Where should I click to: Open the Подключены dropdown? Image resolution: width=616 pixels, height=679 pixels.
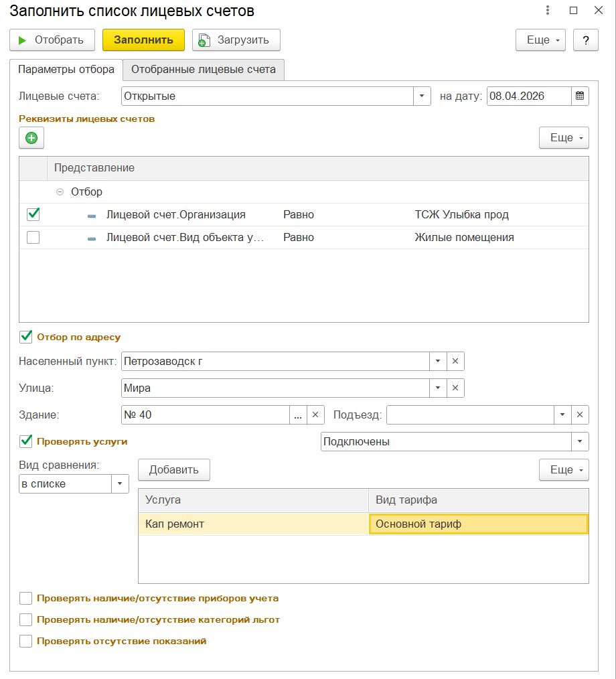click(579, 441)
